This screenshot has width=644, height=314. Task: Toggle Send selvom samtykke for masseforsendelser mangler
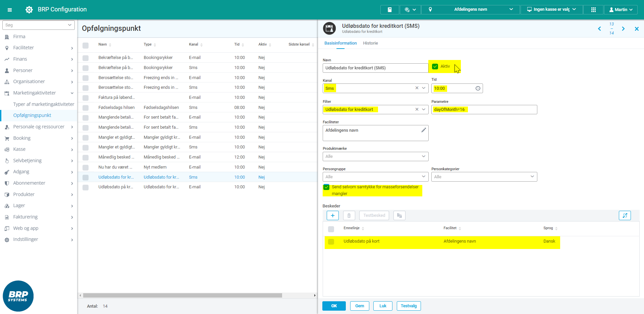(x=326, y=187)
